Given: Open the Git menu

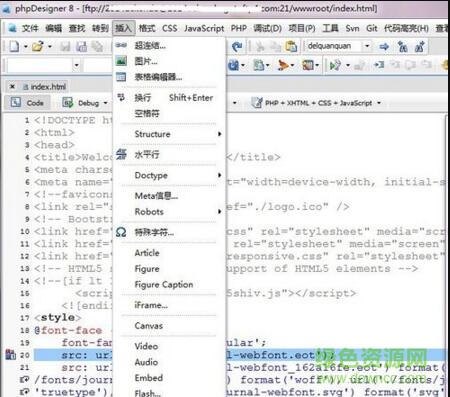Looking at the screenshot, I should pos(372,29).
